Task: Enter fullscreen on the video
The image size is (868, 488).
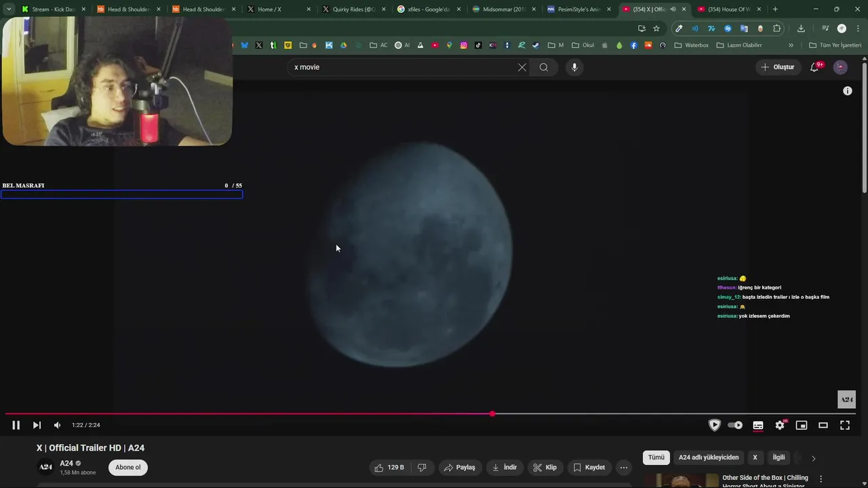Action: point(845,425)
